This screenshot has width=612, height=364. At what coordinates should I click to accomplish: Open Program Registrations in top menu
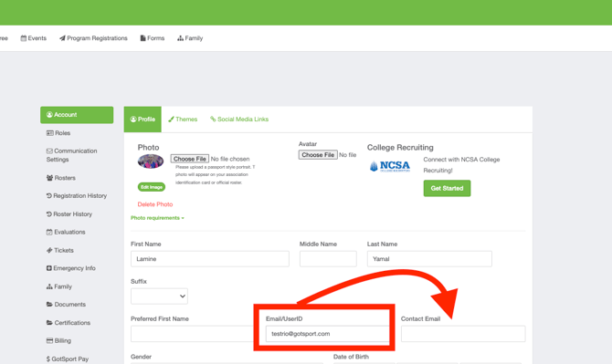coord(93,38)
